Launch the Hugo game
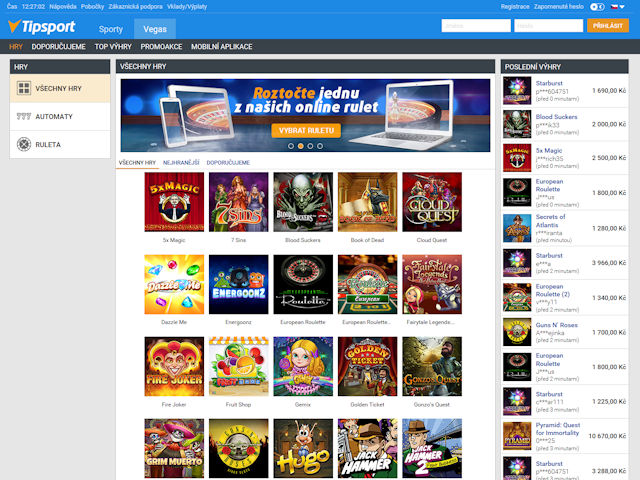Image resolution: width=640 pixels, height=480 pixels. point(303,449)
